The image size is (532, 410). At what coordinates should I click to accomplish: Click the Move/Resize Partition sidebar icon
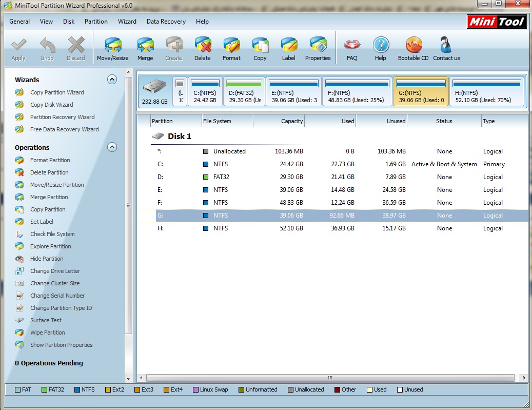coord(19,185)
